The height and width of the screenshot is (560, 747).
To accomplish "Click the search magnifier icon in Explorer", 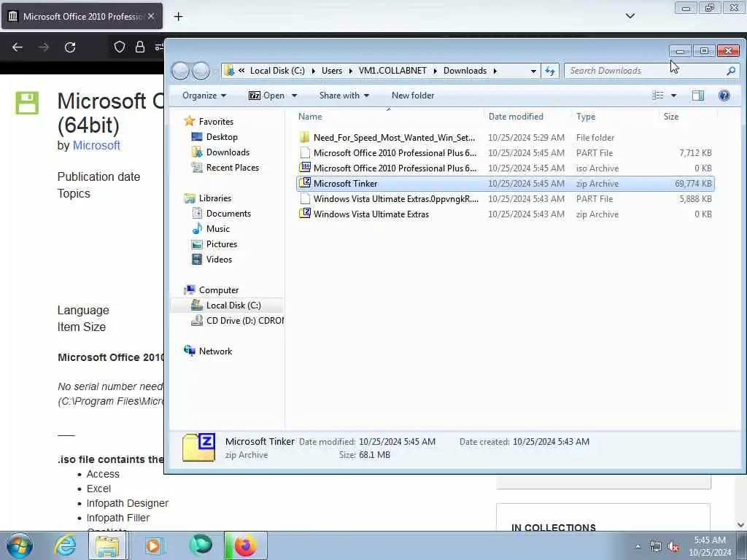I will [731, 71].
